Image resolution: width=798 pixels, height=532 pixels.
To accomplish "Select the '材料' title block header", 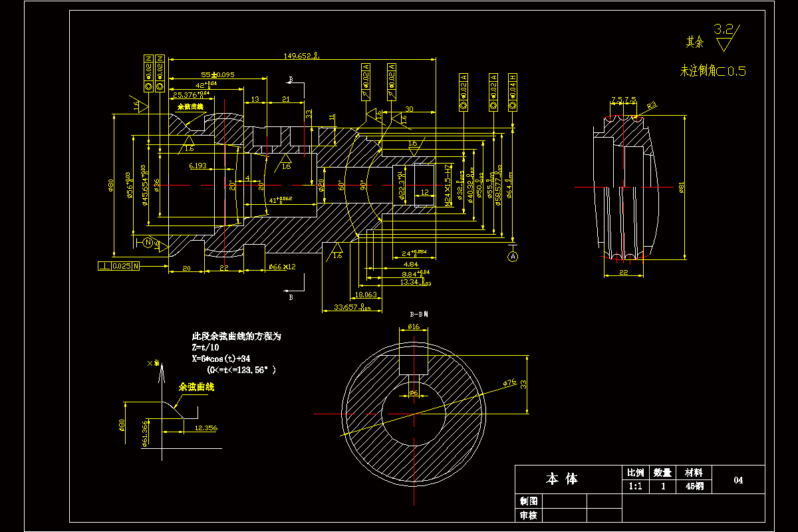I will (694, 473).
